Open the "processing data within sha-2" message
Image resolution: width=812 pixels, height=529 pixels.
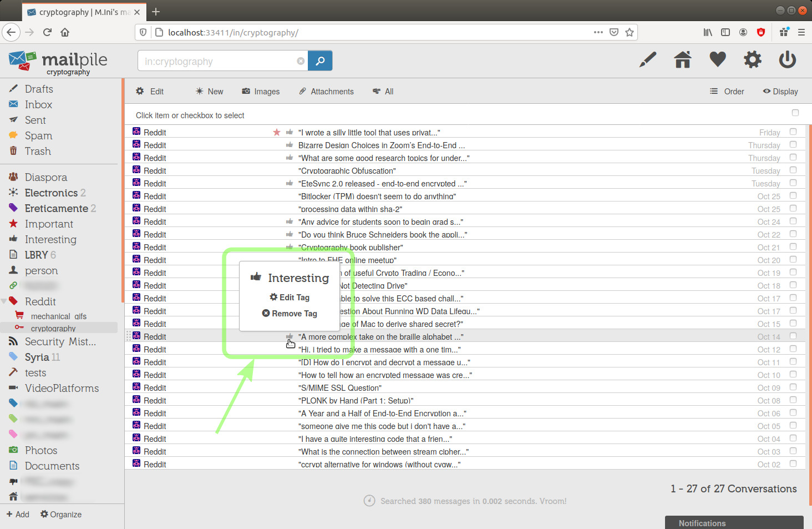(x=350, y=209)
